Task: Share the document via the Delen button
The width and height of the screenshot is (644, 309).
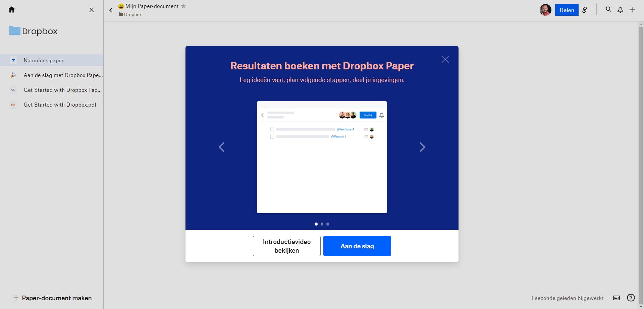Action: (x=567, y=10)
